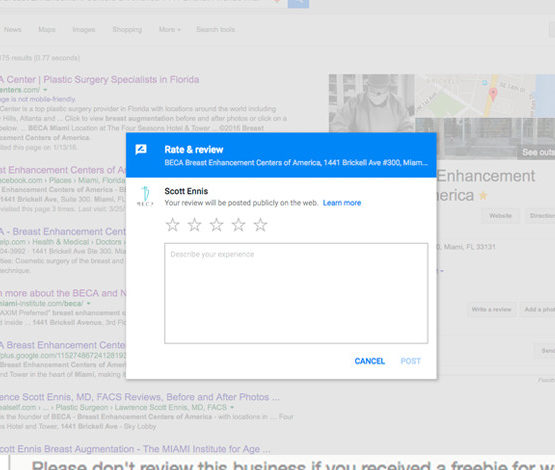Click the Rate & review pencil icon
Viewport: 555px width, 470px height.
coord(141,149)
